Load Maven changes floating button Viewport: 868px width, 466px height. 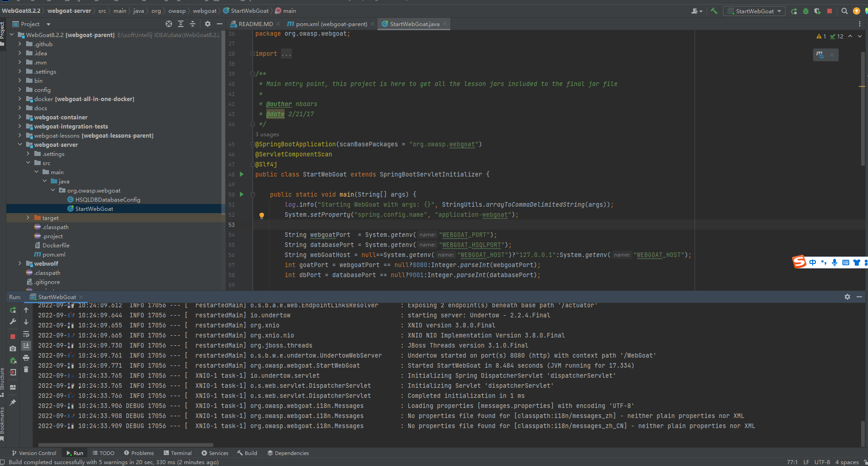(820, 55)
